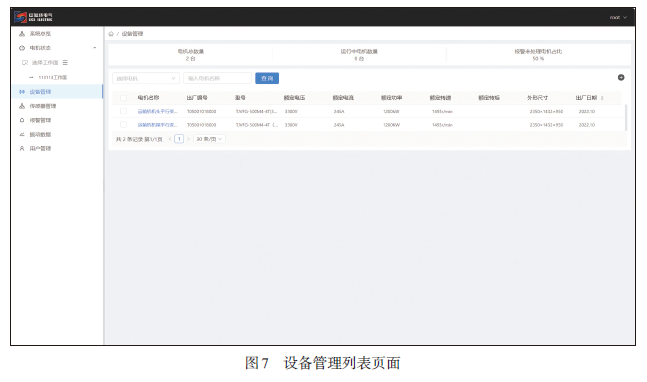This screenshot has width=647, height=382.
Task: Click the 选择工作面 screen icon
Action: (x=25, y=63)
